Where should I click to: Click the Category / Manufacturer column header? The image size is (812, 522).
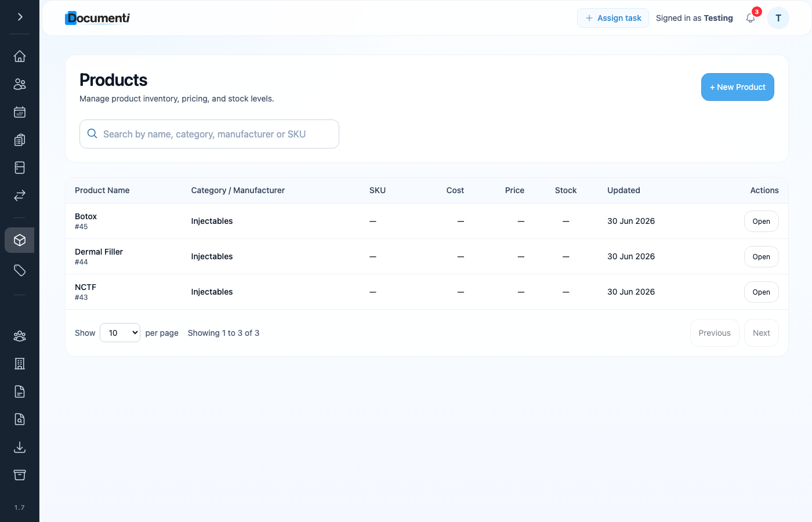pos(238,190)
